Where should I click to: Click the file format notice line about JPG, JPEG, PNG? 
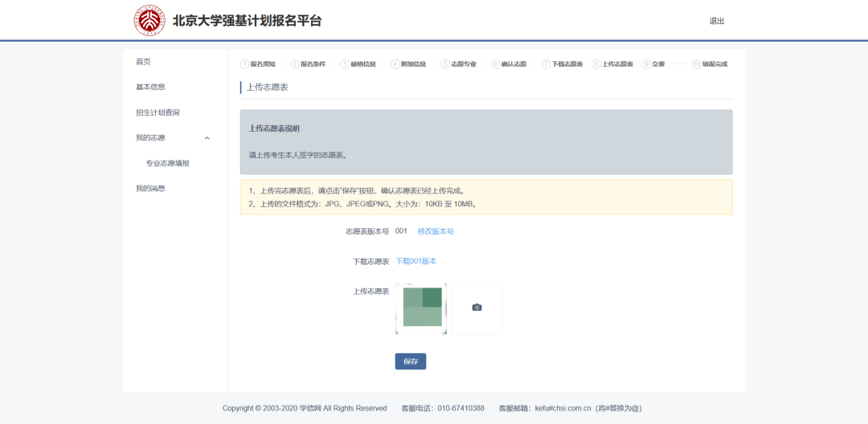coord(363,204)
